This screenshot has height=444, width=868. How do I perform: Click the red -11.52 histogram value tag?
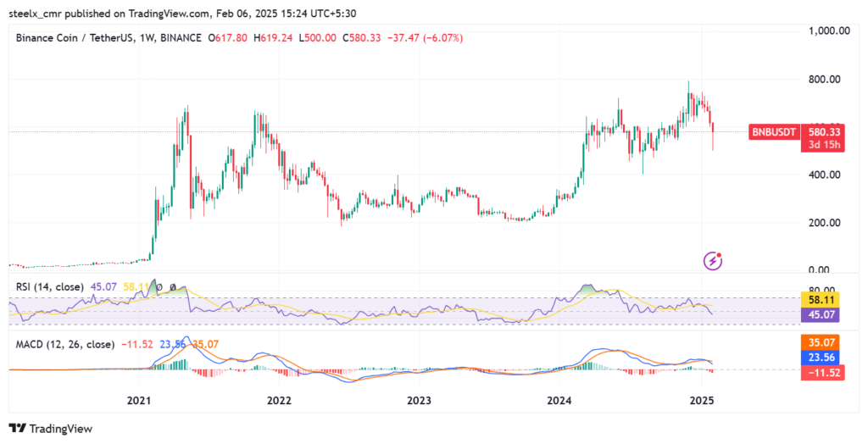click(822, 373)
